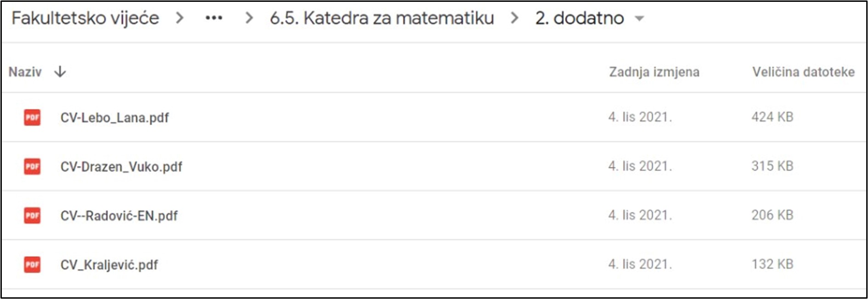Image resolution: width=868 pixels, height=299 pixels.
Task: Select the file name CV--Radović-EN.pdf
Action: [x=119, y=216]
